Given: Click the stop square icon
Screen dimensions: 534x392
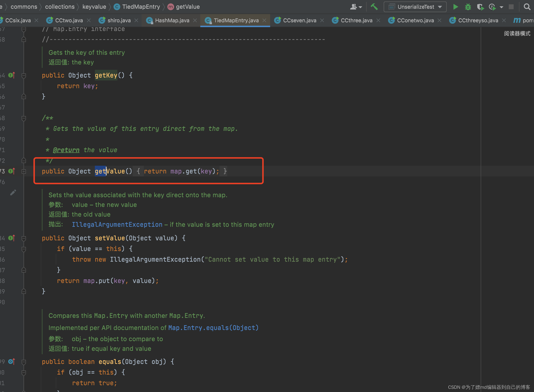Looking at the screenshot, I should point(511,7).
